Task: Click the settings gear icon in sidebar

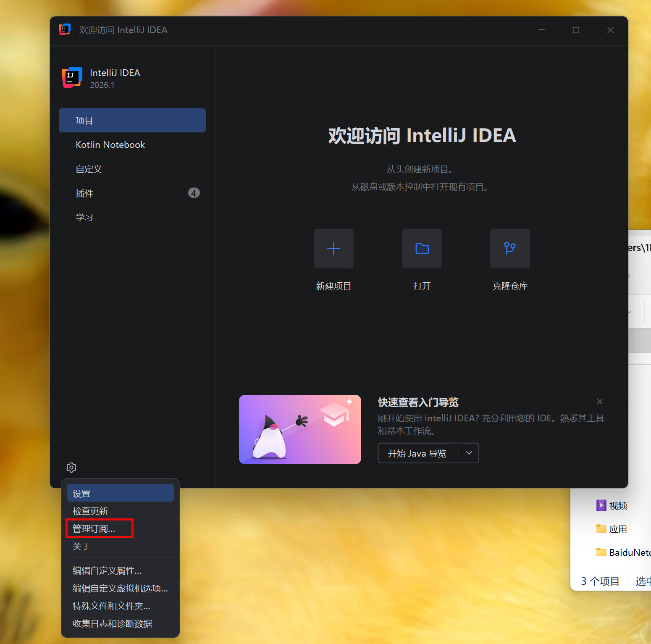Action: pos(71,467)
